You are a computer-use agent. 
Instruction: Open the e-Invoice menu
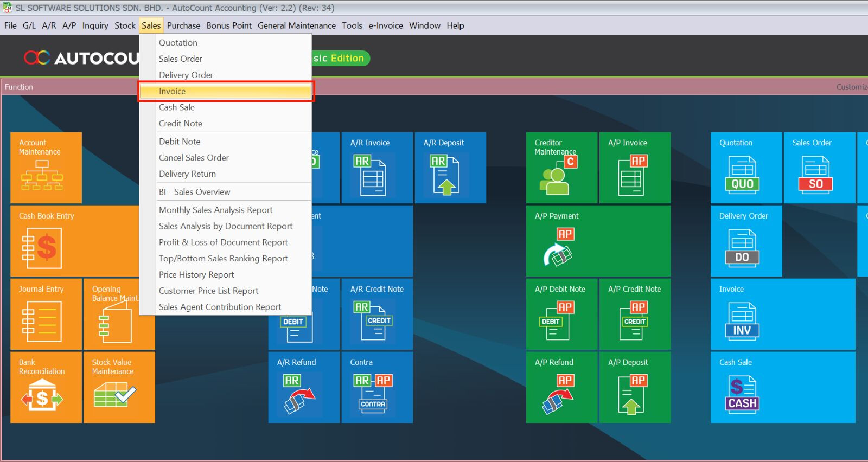(x=385, y=25)
